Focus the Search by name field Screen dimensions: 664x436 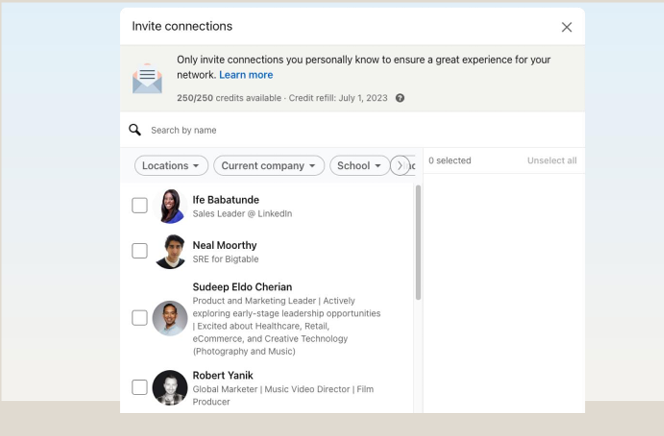click(x=280, y=130)
